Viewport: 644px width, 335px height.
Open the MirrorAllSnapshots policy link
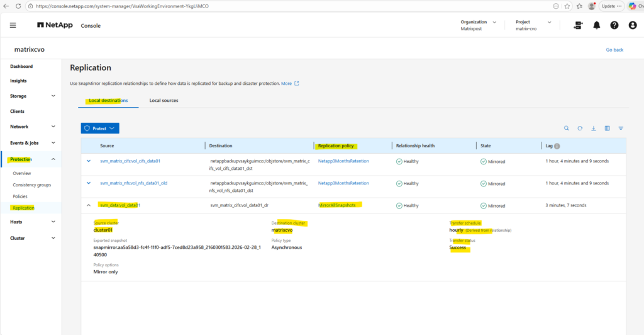pos(341,205)
